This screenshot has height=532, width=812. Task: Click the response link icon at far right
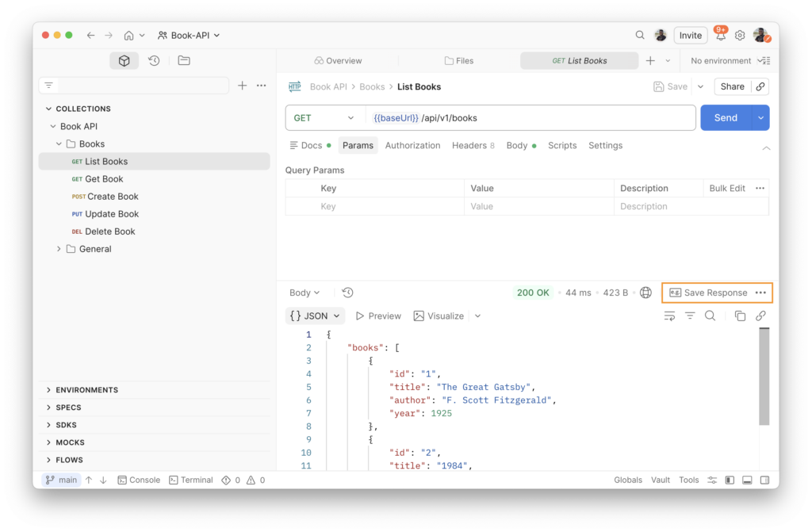760,316
